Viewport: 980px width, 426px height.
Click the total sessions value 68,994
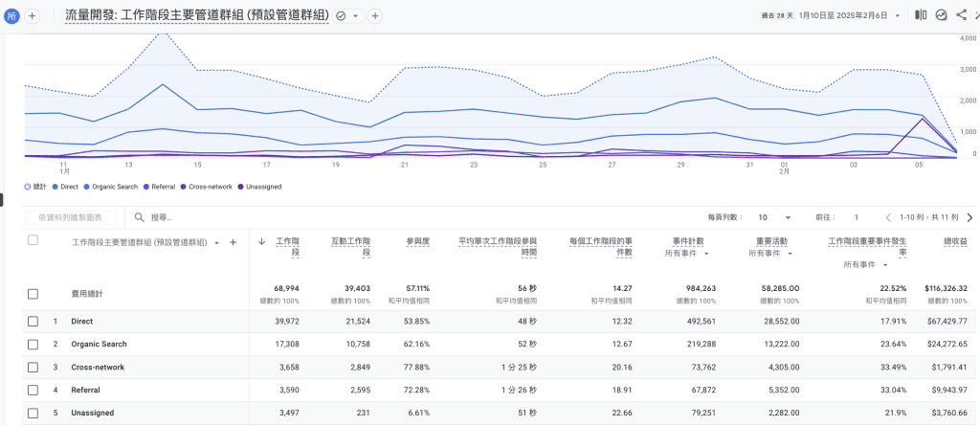pos(287,289)
